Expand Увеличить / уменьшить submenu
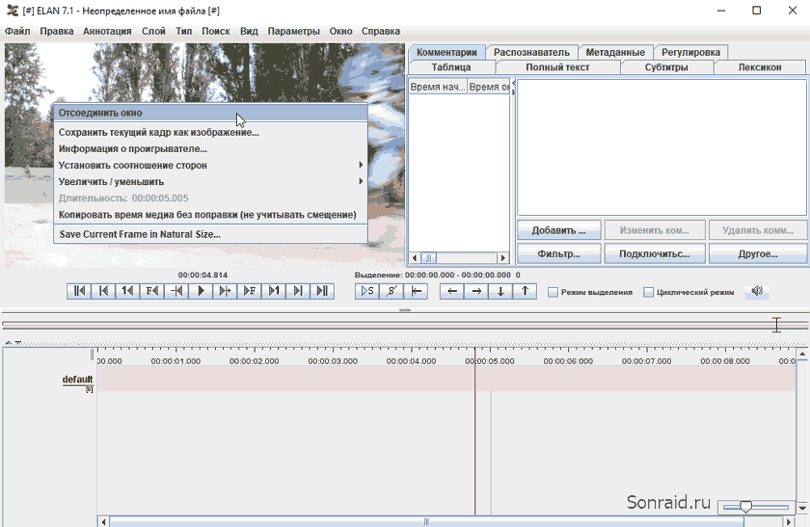Viewport: 810px width, 527px height. point(211,182)
